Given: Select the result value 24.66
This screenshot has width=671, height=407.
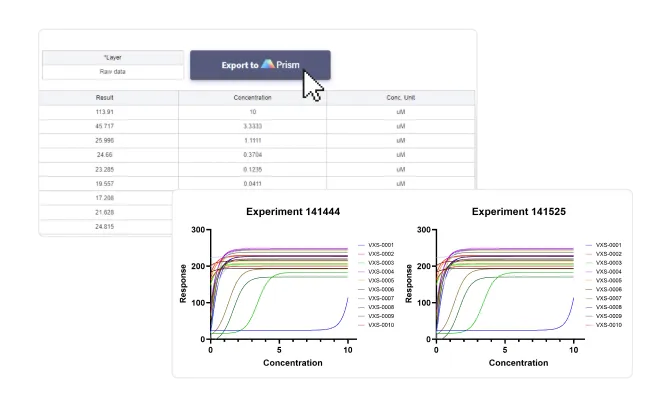Looking at the screenshot, I should pos(104,155).
